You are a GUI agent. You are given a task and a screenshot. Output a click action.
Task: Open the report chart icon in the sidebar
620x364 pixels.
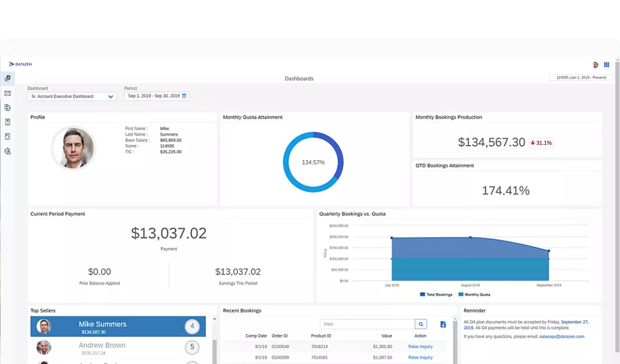click(7, 136)
